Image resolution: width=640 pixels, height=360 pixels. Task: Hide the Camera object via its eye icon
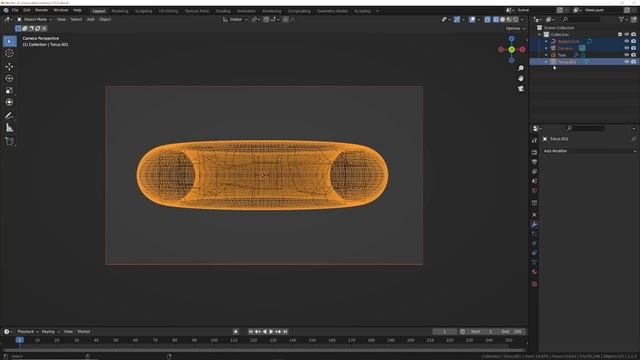tap(627, 48)
